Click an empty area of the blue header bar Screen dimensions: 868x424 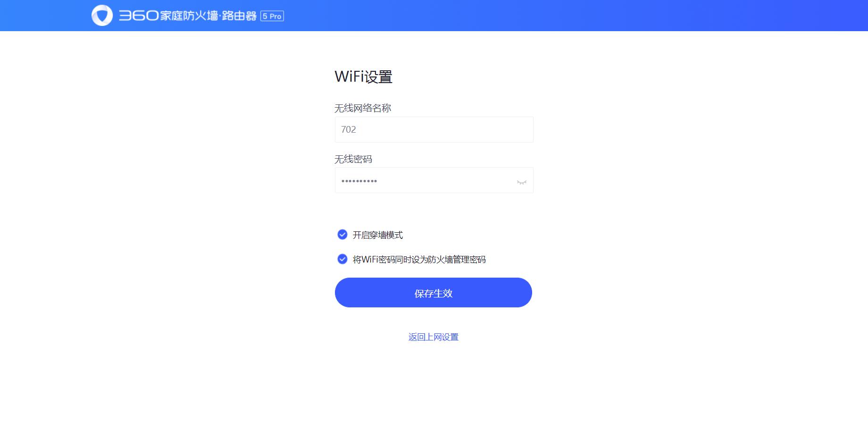[x=566, y=16]
